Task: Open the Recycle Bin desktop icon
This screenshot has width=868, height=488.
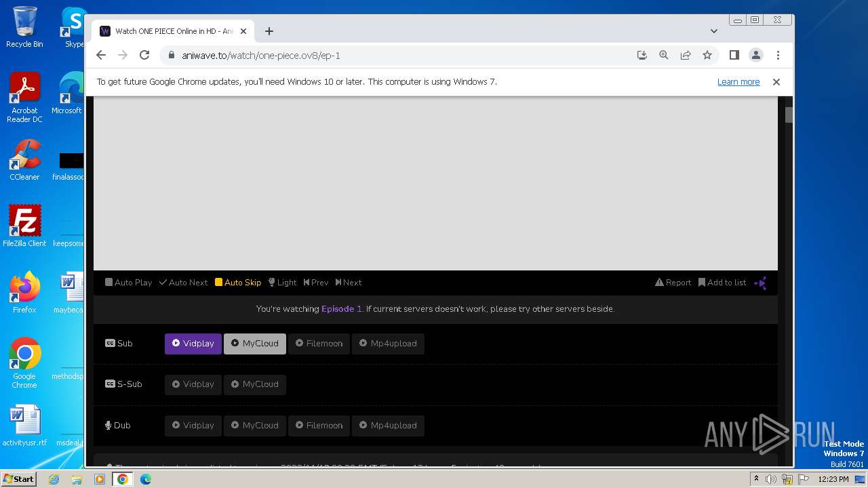Action: (24, 27)
